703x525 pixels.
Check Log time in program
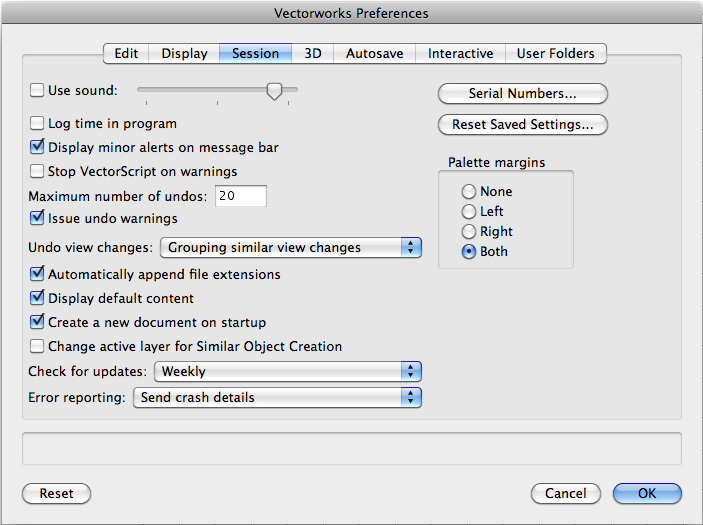pyautogui.click(x=38, y=124)
